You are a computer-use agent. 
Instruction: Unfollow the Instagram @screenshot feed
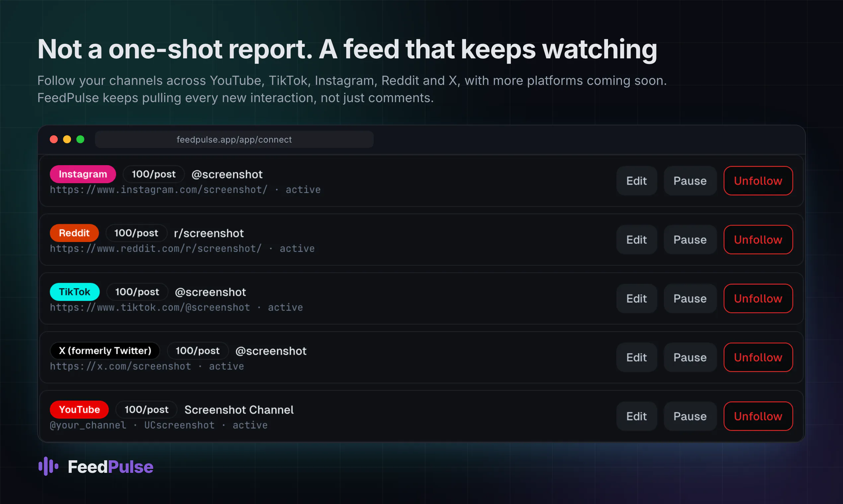tap(758, 181)
